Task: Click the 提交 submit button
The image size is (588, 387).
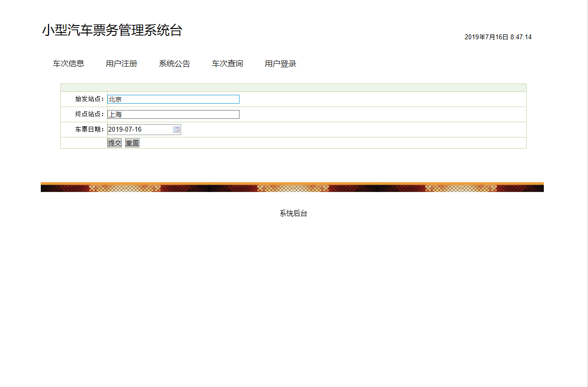Action: pos(114,142)
